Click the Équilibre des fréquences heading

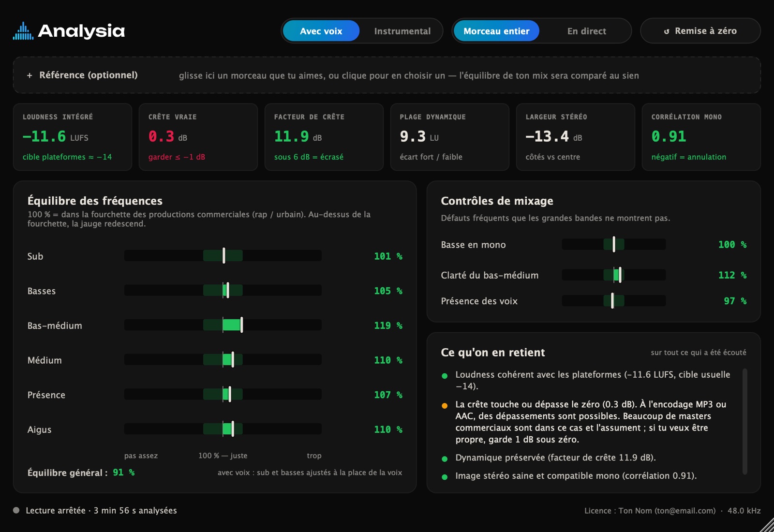tap(95, 201)
